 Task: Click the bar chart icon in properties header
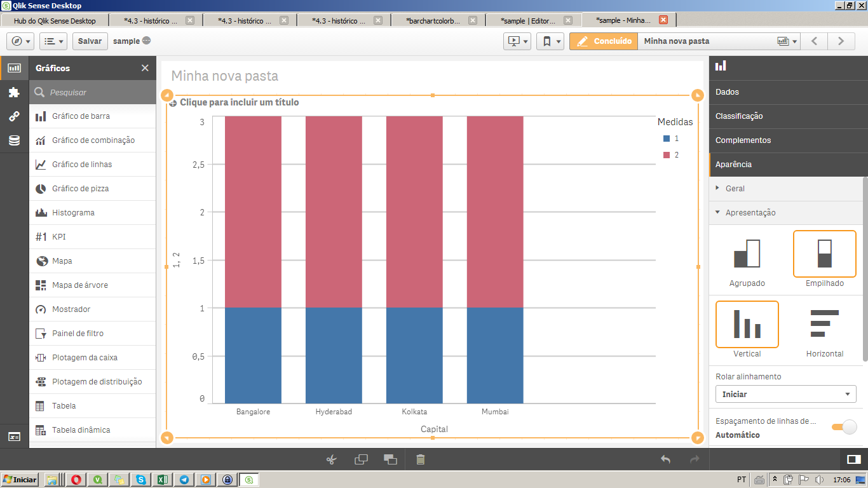point(721,65)
